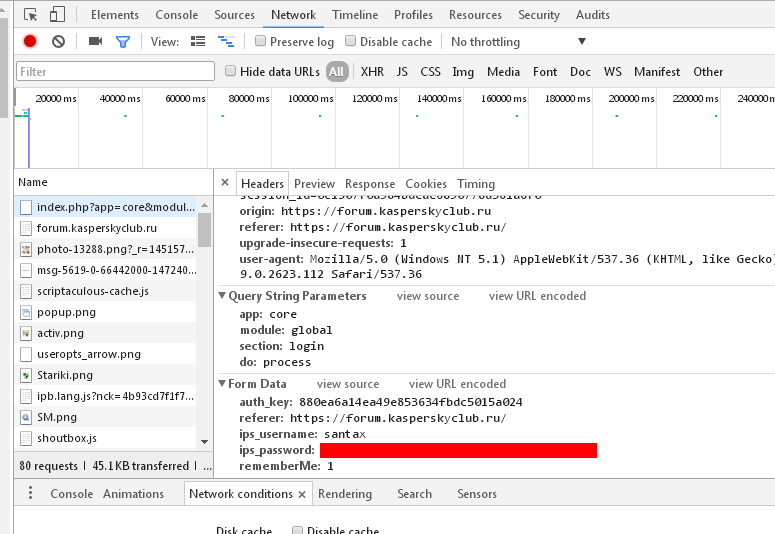Click view source next to Form Data
Viewport: 775px width, 534px height.
pyautogui.click(x=348, y=384)
